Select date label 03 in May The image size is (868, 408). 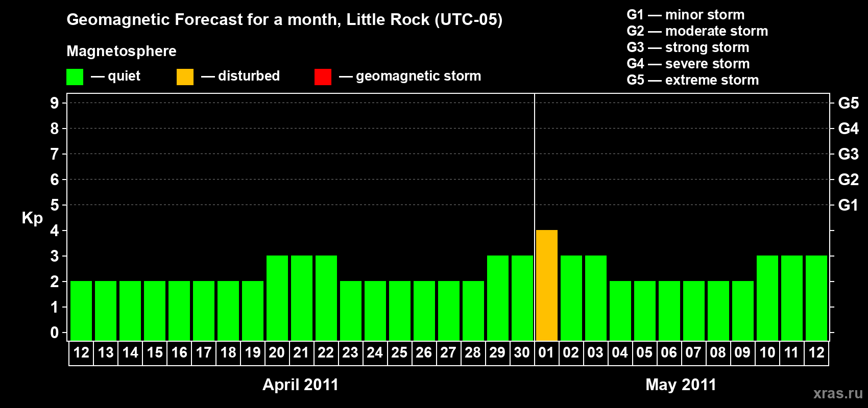coord(595,353)
